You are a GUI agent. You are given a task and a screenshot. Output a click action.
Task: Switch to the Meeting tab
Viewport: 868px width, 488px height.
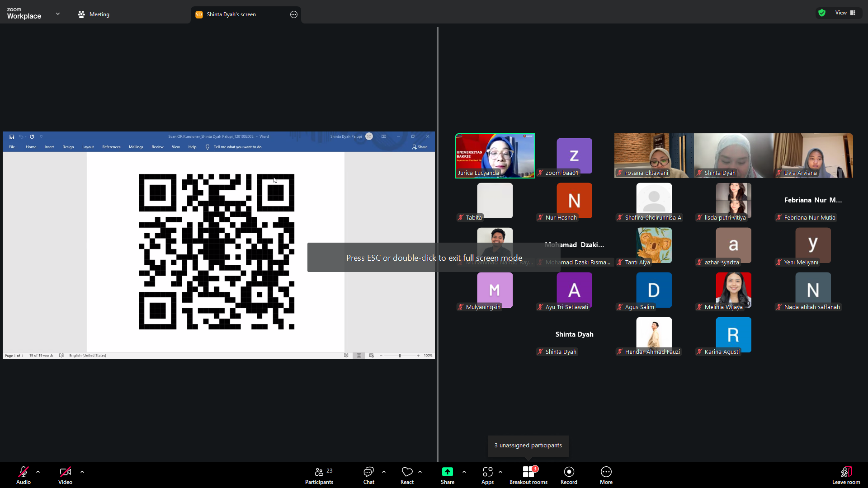click(x=94, y=14)
